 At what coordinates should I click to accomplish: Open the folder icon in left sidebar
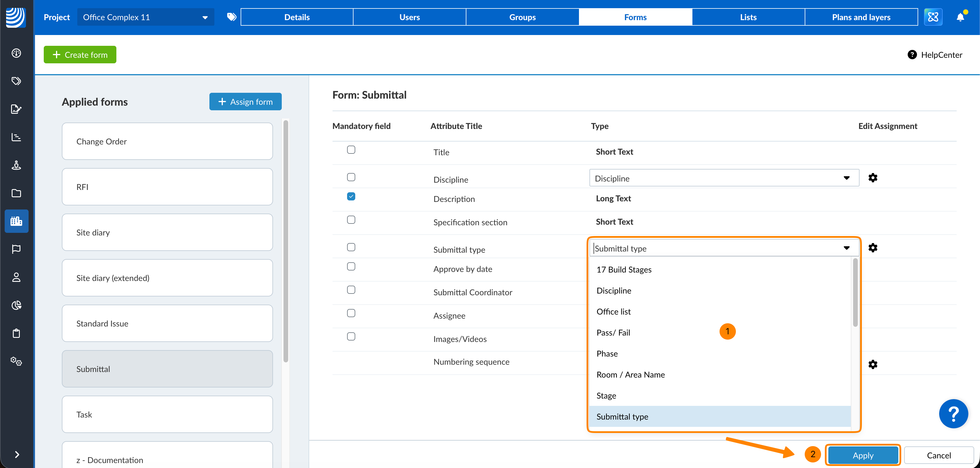coord(16,193)
